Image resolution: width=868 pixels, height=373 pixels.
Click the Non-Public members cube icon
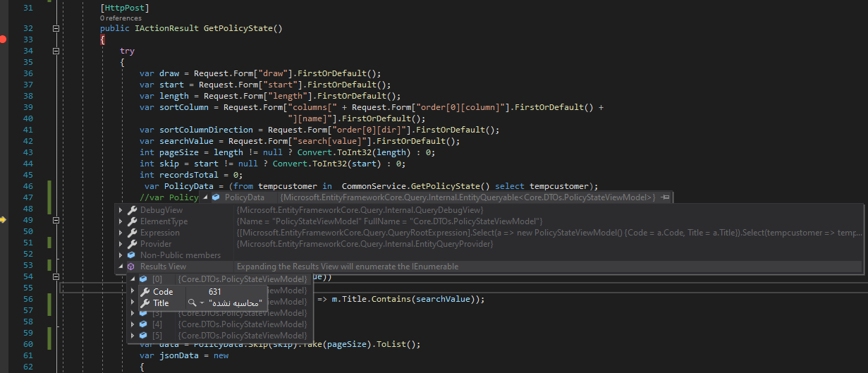pyautogui.click(x=132, y=255)
